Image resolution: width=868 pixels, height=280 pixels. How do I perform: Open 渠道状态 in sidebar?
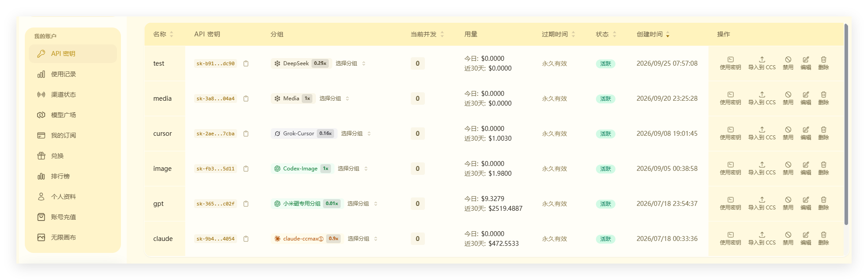[x=73, y=95]
